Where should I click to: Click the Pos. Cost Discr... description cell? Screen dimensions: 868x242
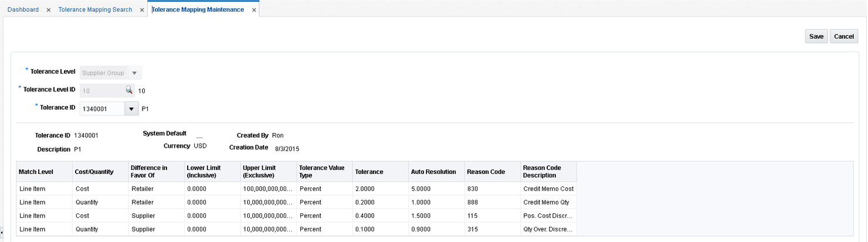[548, 216]
